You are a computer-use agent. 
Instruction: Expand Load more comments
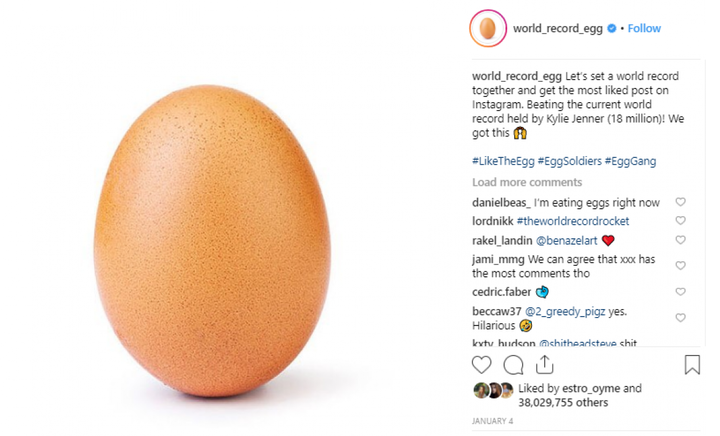tap(527, 182)
